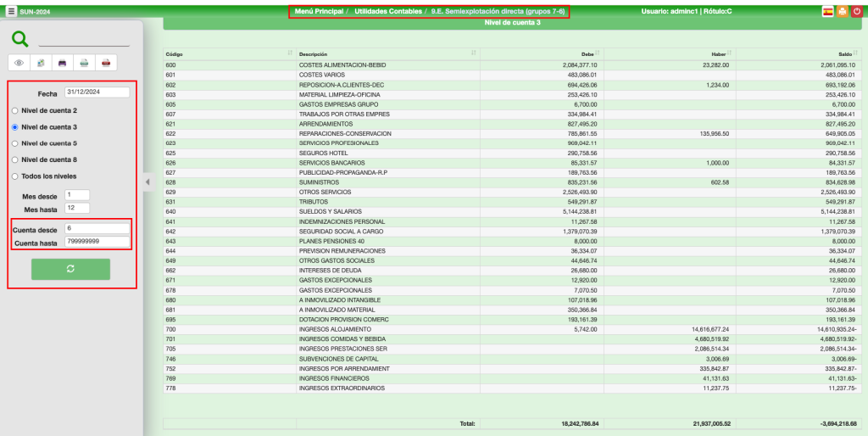Open the hamburger menu beside SUN-2024
Image resolution: width=868 pixels, height=436 pixels.
(x=11, y=11)
